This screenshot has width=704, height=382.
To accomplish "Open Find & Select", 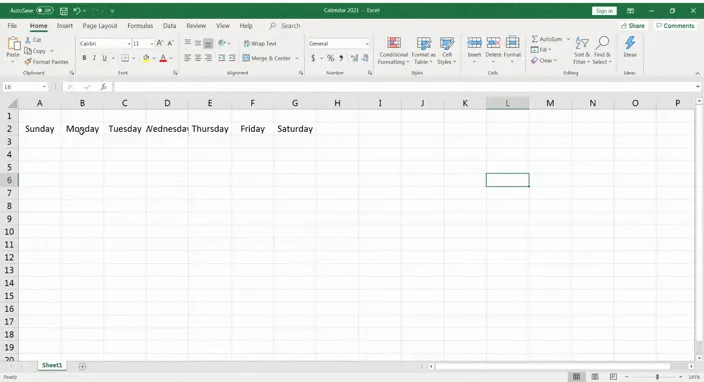I will click(x=602, y=51).
